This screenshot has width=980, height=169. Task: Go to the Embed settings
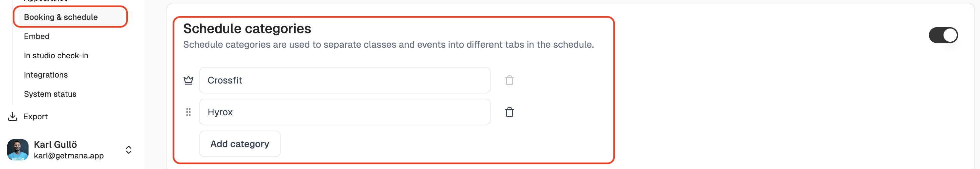point(36,36)
